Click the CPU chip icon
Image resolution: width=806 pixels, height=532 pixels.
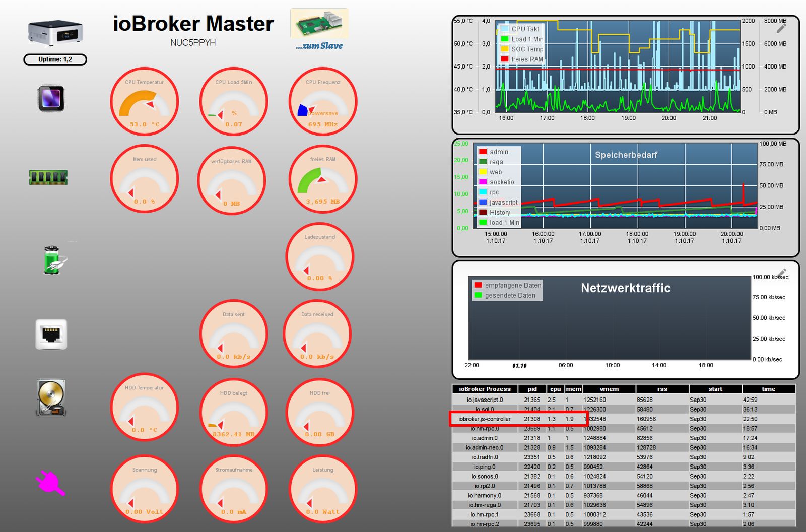pos(51,98)
